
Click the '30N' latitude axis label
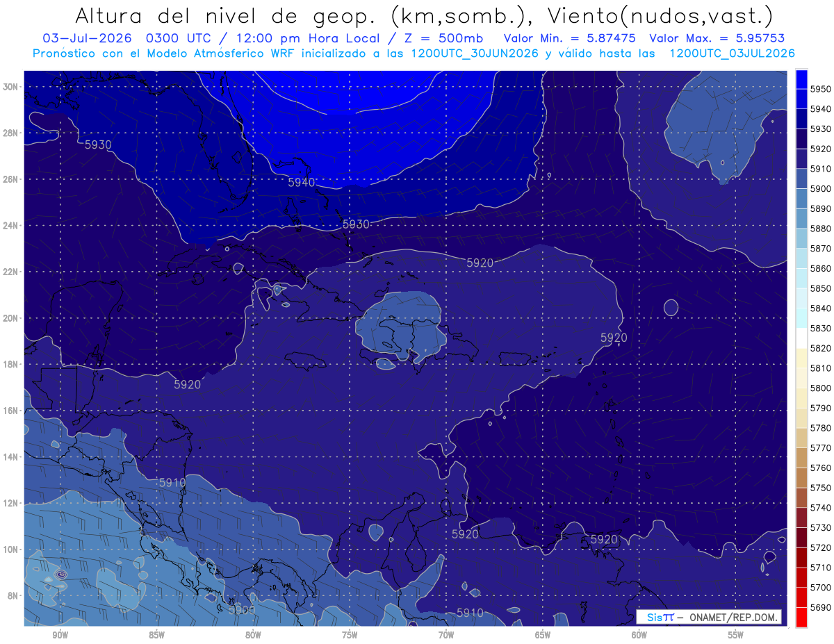[x=10, y=86]
